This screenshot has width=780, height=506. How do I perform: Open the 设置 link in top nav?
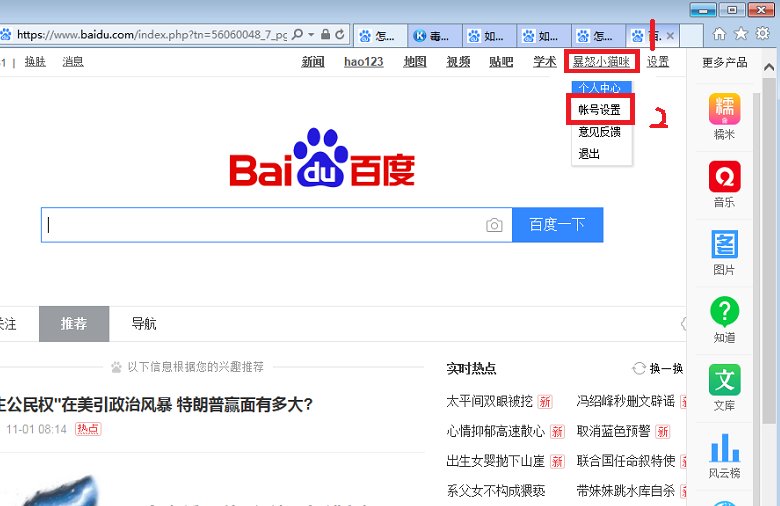pos(658,62)
